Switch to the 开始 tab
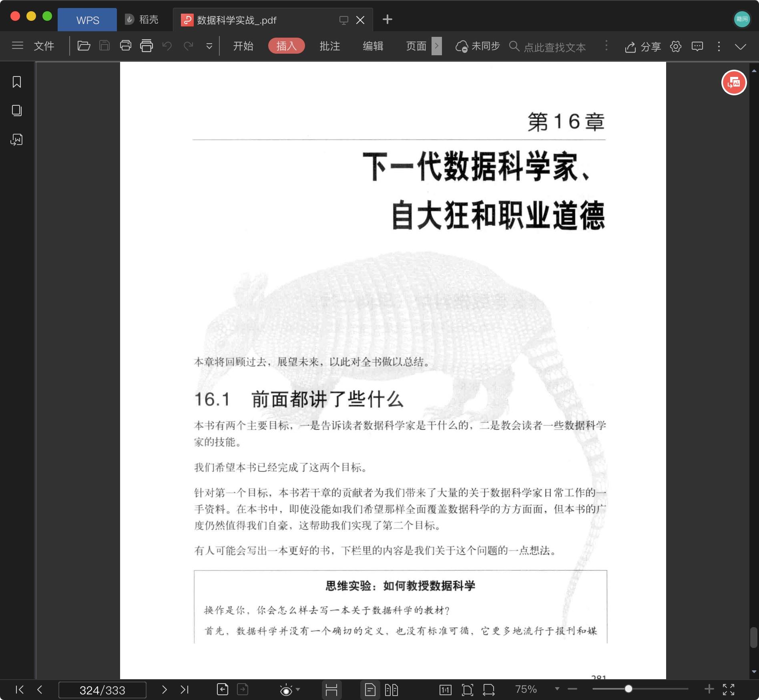The width and height of the screenshot is (759, 700). coord(243,46)
